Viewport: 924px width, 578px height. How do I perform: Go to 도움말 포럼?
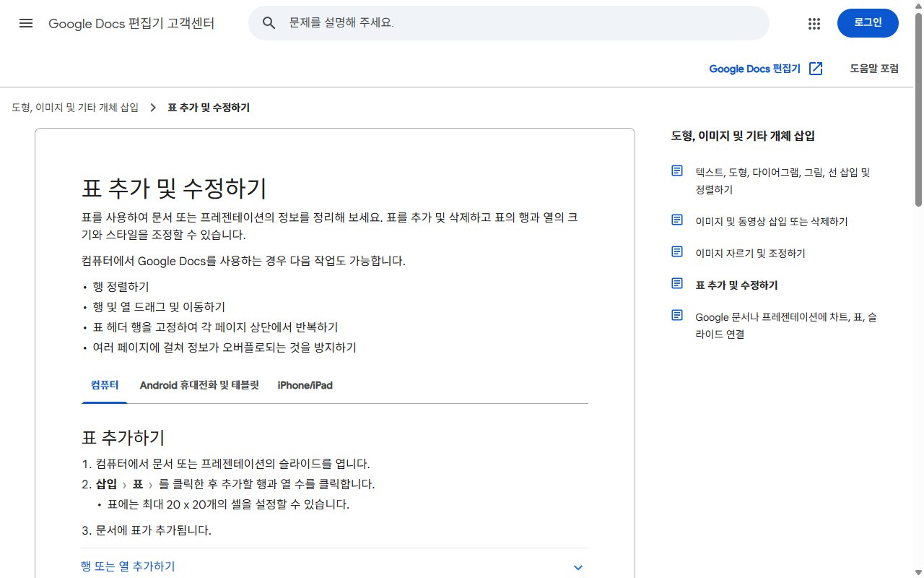[874, 69]
